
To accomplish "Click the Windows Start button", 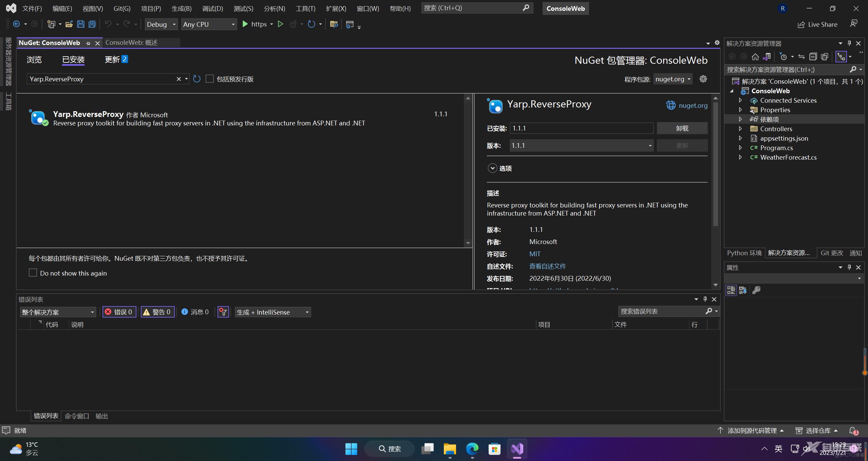I will (x=351, y=449).
